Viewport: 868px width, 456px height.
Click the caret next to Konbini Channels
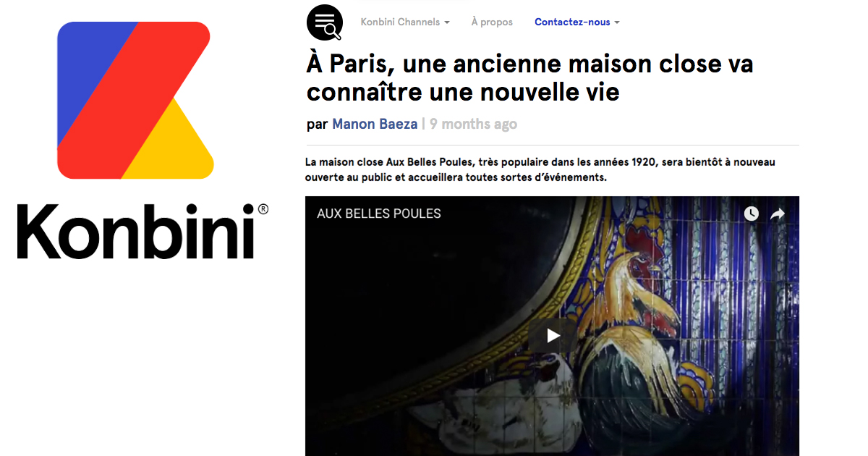(x=447, y=23)
